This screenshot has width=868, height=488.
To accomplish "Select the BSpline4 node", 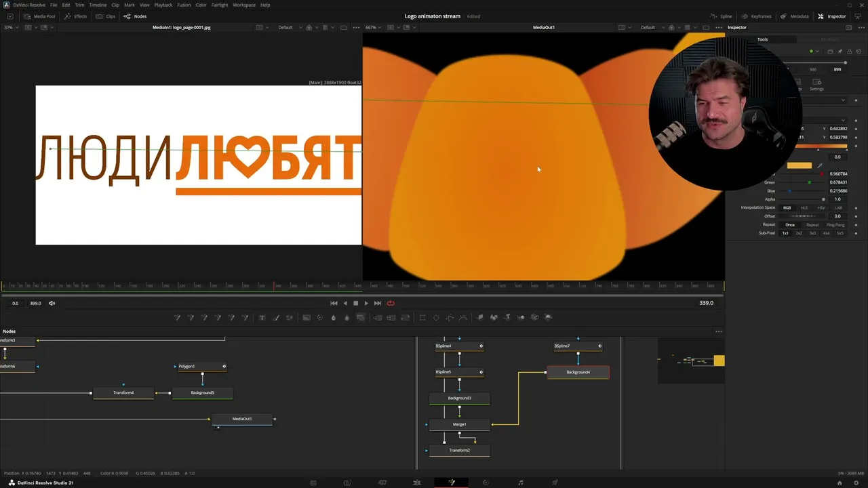I will (x=459, y=346).
